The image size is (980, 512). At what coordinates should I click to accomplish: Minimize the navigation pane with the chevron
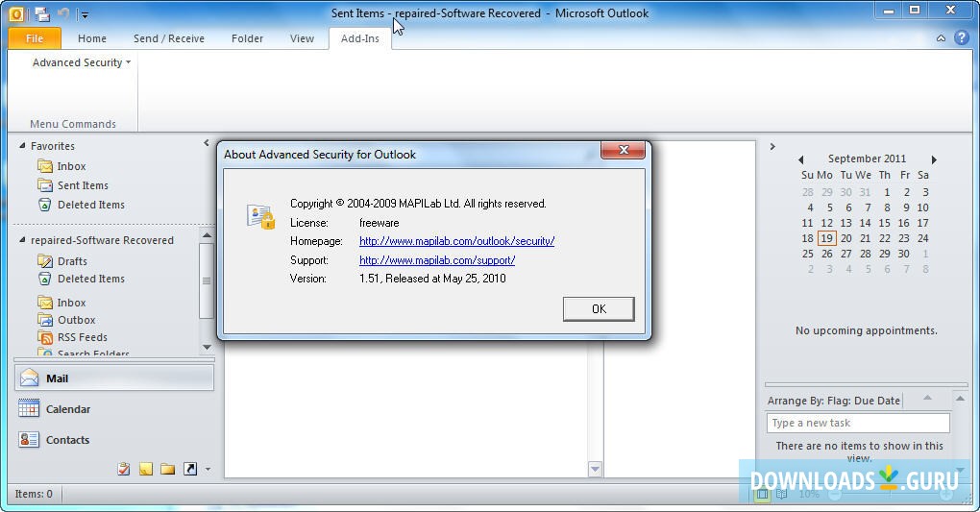(207, 143)
